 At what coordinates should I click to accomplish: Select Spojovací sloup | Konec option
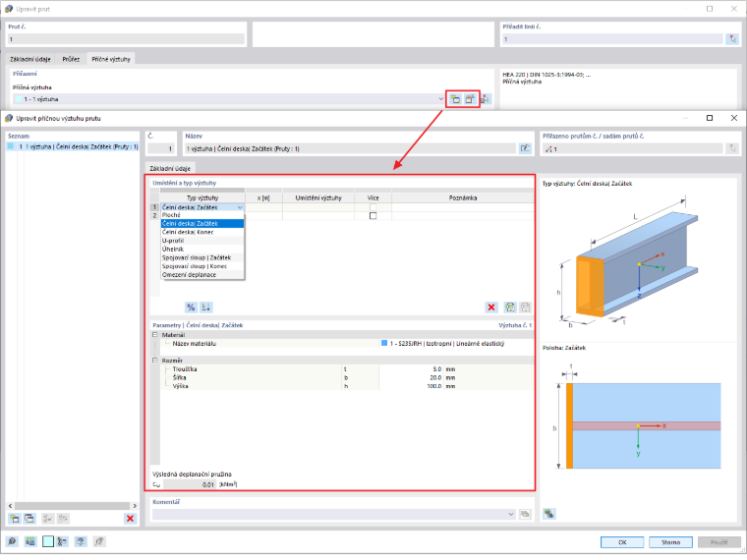click(x=202, y=266)
